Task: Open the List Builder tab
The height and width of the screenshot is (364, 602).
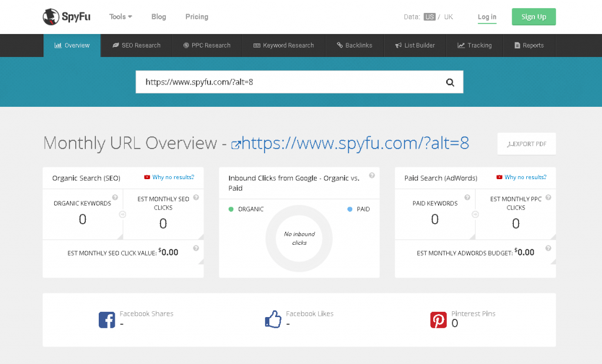Action: (x=415, y=45)
